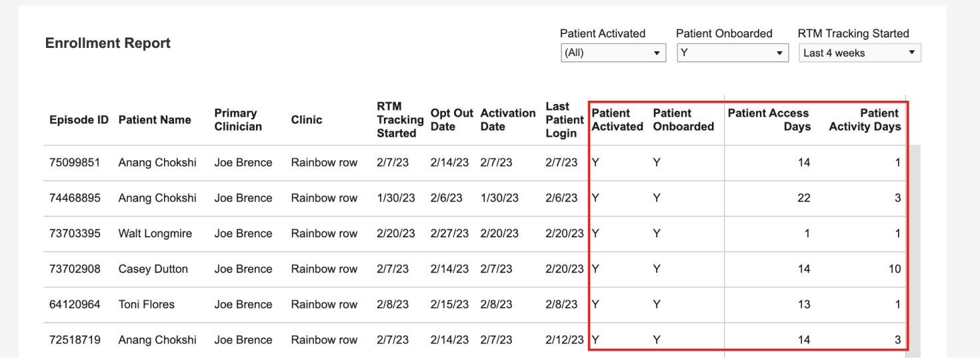Click the Patient Access Days column header
Screen dimensions: 980x358
tap(769, 120)
